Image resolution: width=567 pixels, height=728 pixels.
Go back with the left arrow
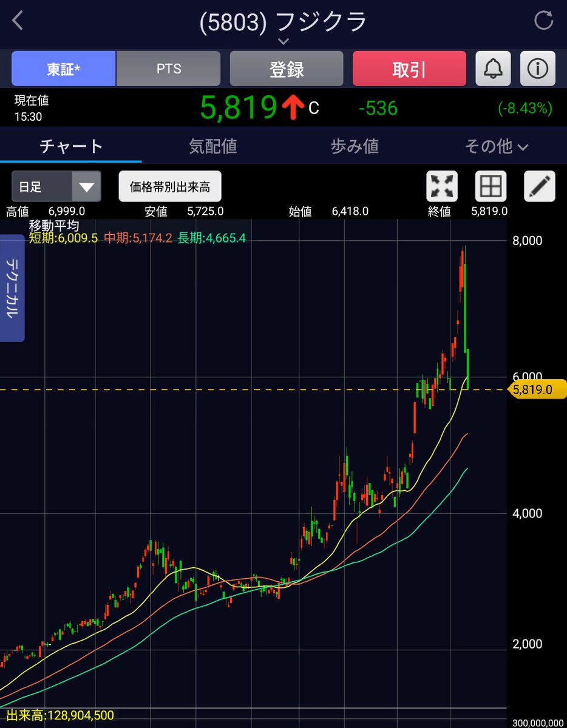(x=18, y=21)
